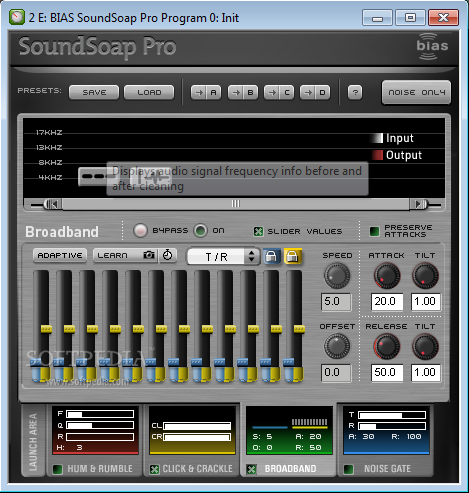469x493 pixels.
Task: Close the SoundSoap Pro window
Action: pyautogui.click(x=443, y=17)
